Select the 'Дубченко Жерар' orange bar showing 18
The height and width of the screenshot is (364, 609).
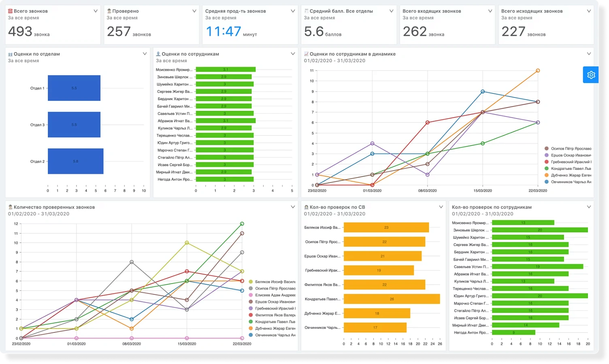point(377,313)
